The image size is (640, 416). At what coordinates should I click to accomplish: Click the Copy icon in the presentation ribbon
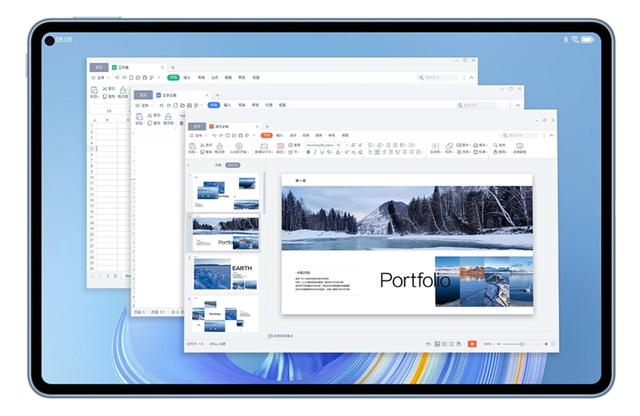click(203, 152)
